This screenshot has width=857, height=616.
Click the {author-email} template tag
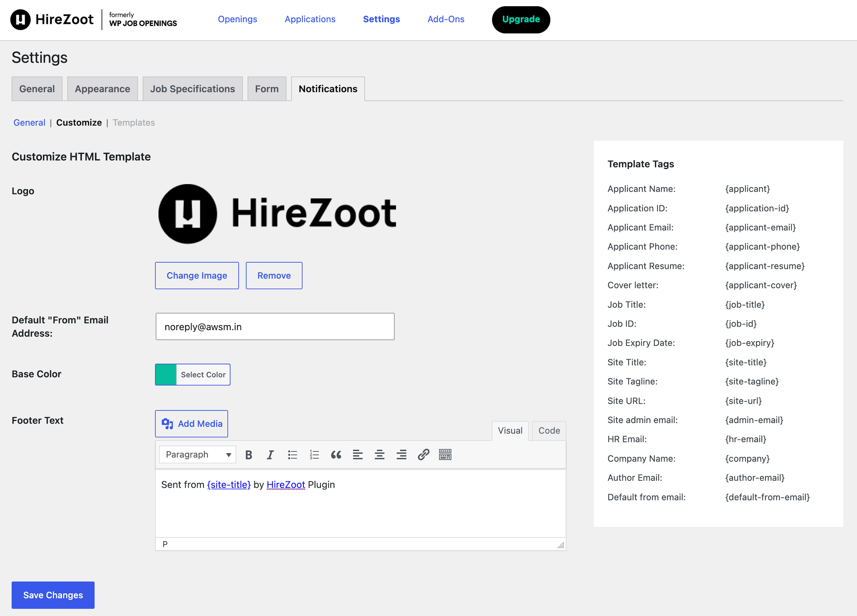[755, 478]
